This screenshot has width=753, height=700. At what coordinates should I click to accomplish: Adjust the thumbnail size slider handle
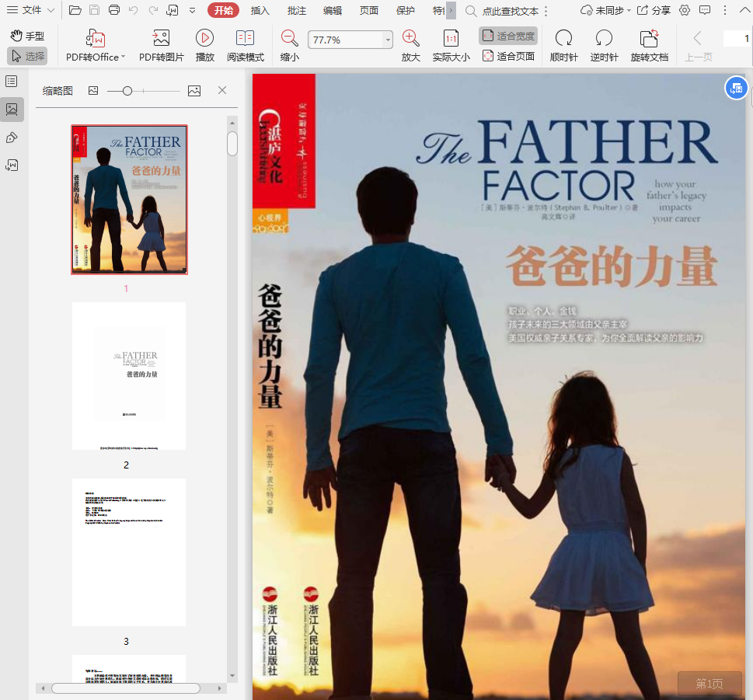pyautogui.click(x=127, y=91)
